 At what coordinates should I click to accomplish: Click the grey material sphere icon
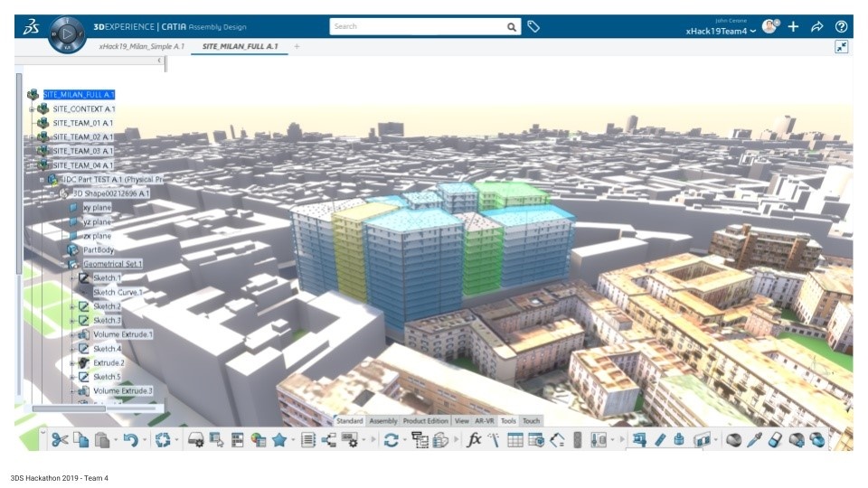tap(733, 440)
